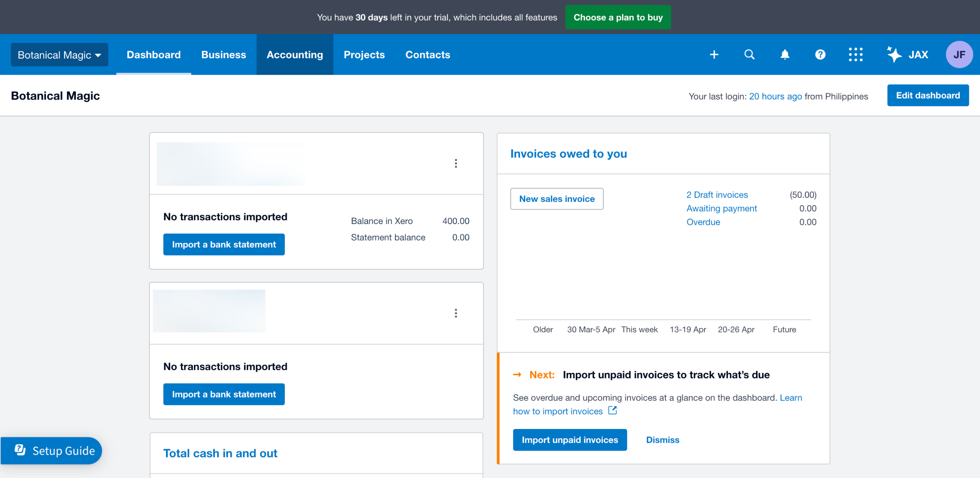980x478 pixels.
Task: Expand the Botanical Magic organization dropdown
Action: coord(59,55)
